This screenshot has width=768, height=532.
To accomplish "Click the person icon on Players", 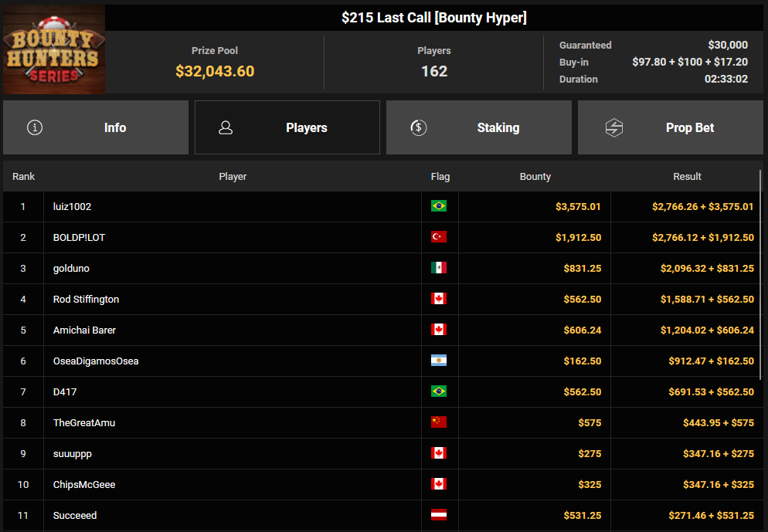I will click(x=226, y=127).
